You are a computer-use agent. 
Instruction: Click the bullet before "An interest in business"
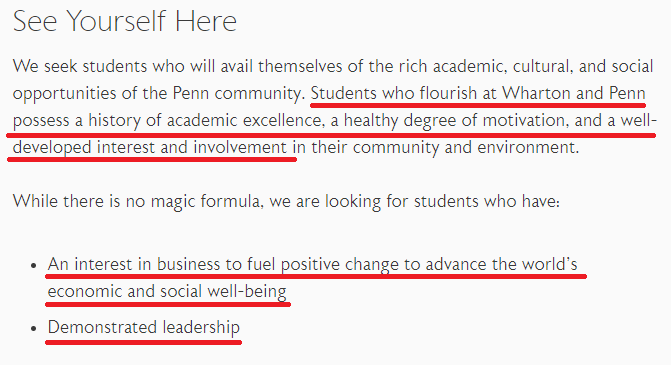[34, 266]
